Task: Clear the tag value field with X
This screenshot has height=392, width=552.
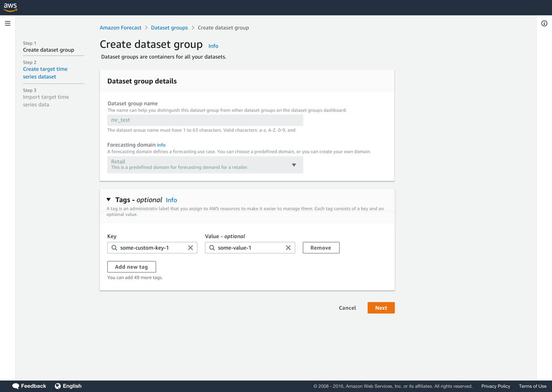Action: tap(288, 248)
